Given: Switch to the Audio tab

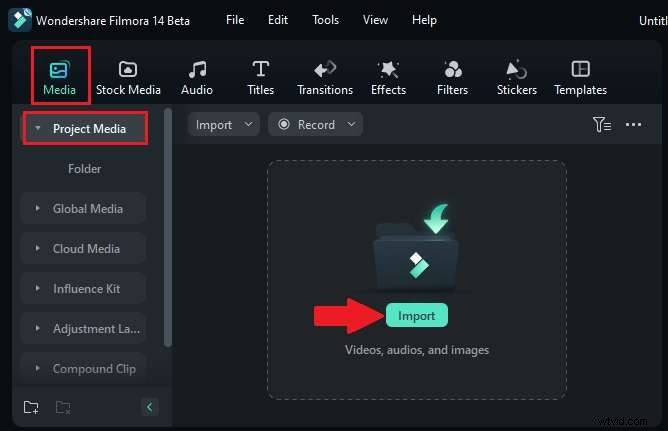Looking at the screenshot, I should [197, 78].
